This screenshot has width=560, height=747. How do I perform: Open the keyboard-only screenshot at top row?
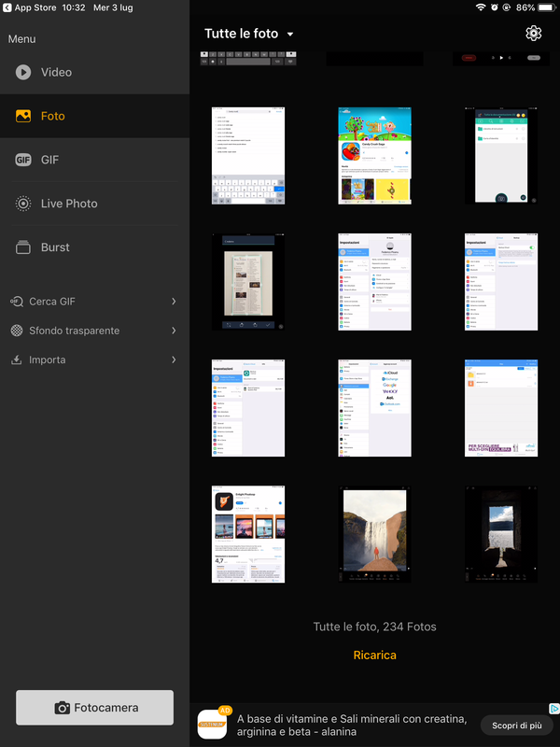[248, 59]
